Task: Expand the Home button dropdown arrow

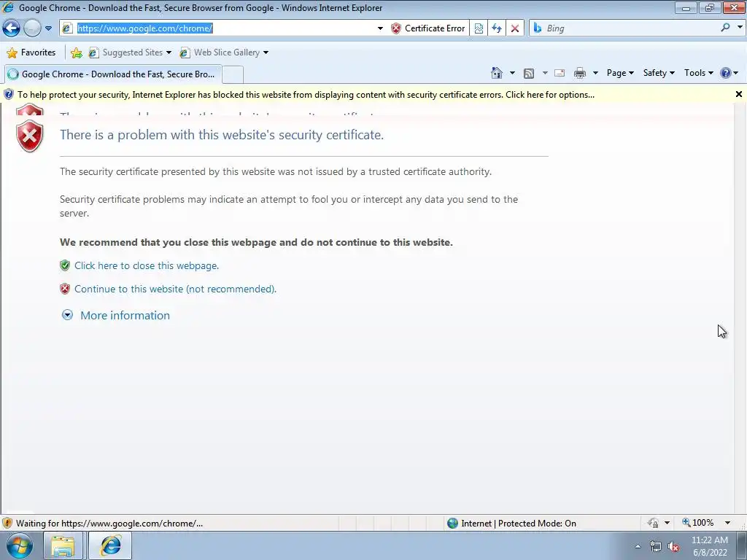Action: click(512, 73)
